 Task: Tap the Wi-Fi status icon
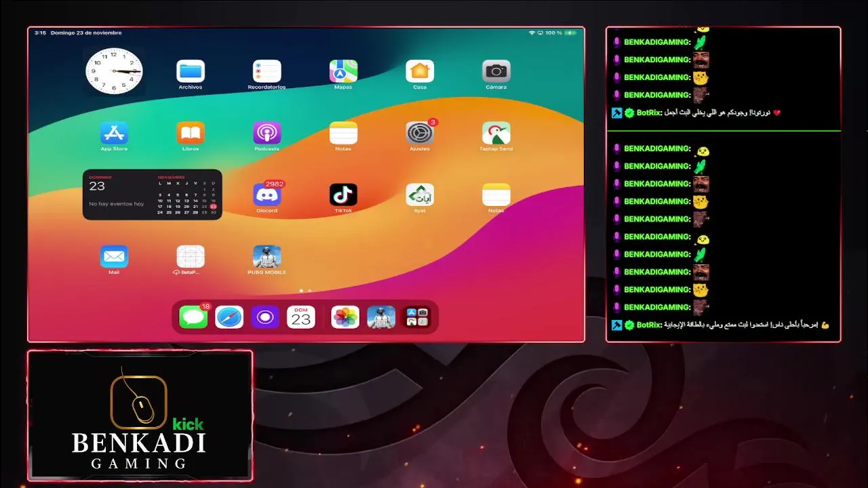[x=532, y=33]
